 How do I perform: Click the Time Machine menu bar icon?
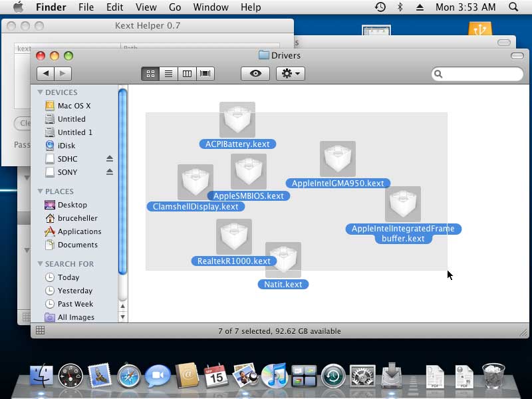(x=380, y=7)
